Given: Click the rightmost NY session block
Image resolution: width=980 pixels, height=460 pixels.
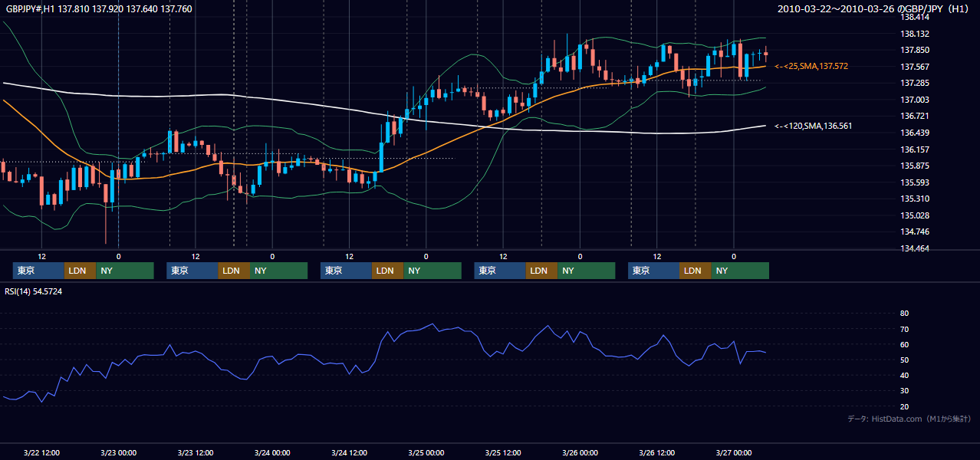Looking at the screenshot, I should tap(740, 271).
